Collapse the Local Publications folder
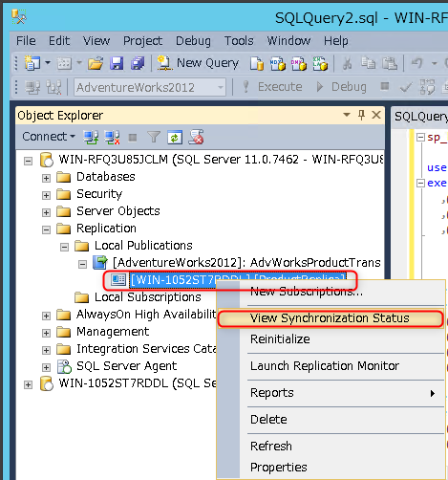The image size is (448, 480). pyautogui.click(x=64, y=247)
